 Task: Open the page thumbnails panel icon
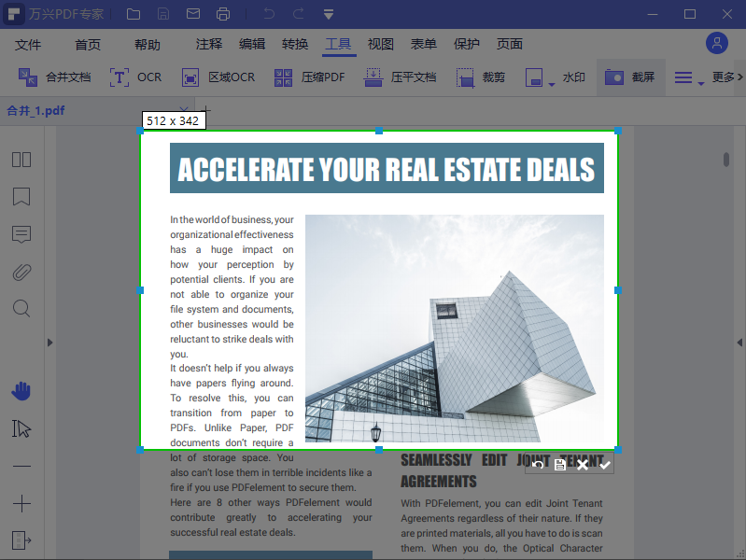pyautogui.click(x=21, y=160)
